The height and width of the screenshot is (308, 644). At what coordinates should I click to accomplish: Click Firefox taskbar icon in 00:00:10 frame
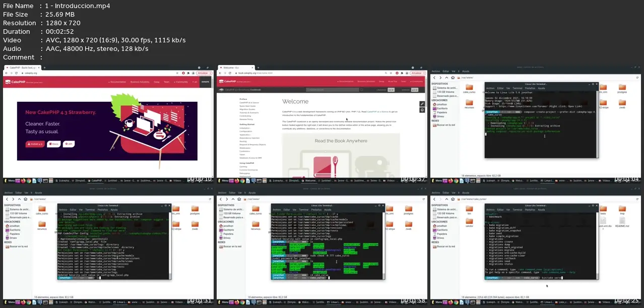23,180
